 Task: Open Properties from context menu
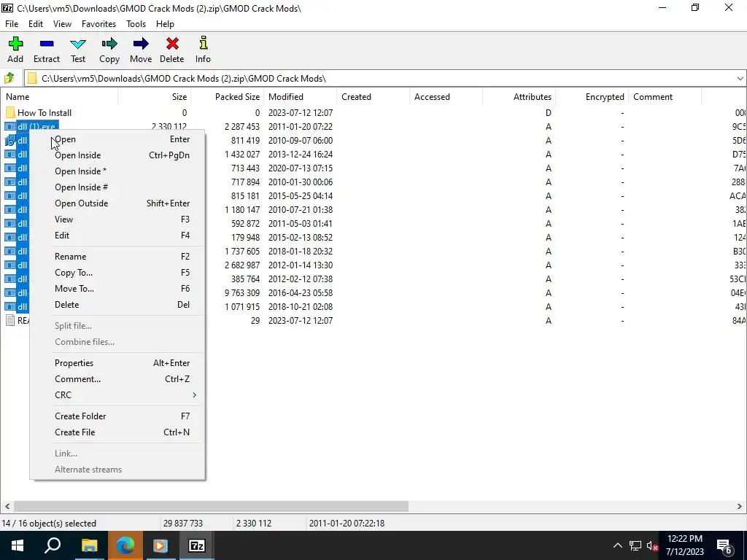pos(117,363)
